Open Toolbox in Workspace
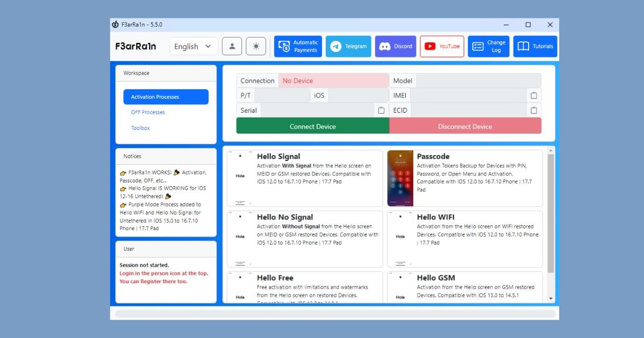Screen dimensions: 644x338 coord(141,128)
